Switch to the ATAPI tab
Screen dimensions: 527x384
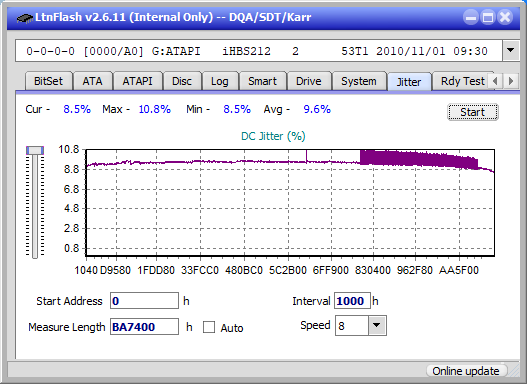pyautogui.click(x=137, y=81)
